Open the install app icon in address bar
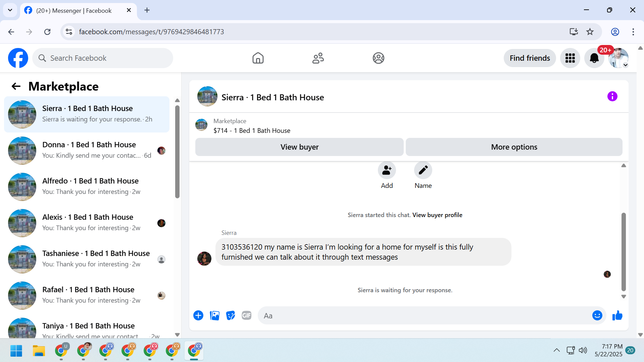 [574, 32]
